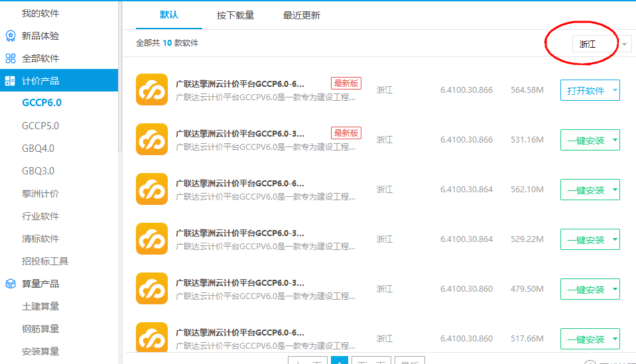Click version 6.4100.30.866 of the 564.58M package
The image size is (636, 364).
466,90
